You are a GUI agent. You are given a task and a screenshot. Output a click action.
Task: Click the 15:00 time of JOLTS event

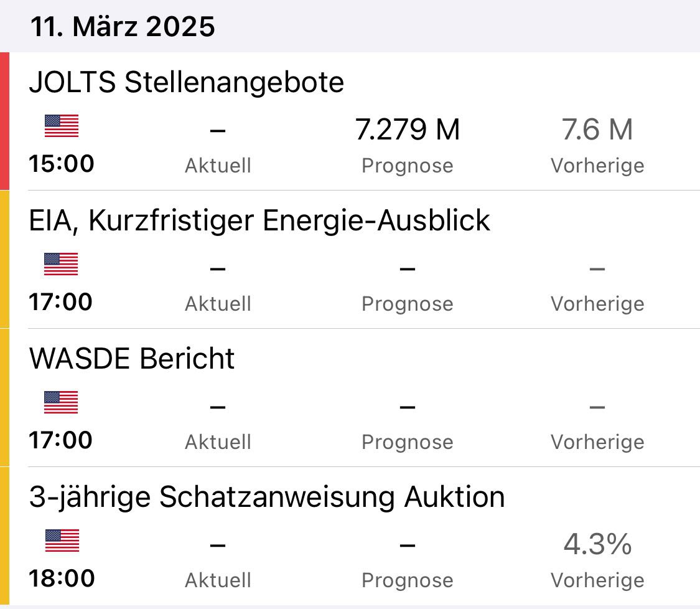(61, 164)
